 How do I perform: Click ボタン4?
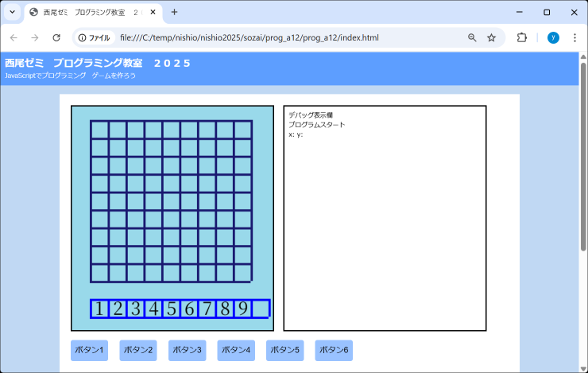pyautogui.click(x=236, y=350)
